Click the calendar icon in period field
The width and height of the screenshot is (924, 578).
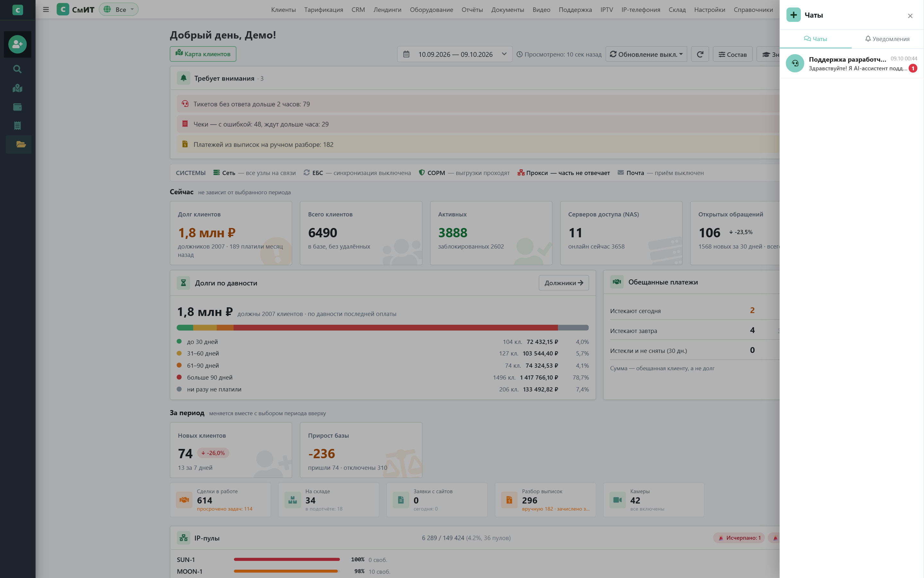[x=406, y=54]
